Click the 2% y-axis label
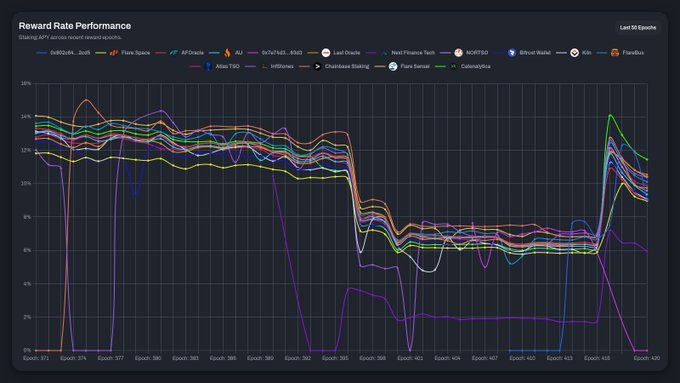 point(27,317)
